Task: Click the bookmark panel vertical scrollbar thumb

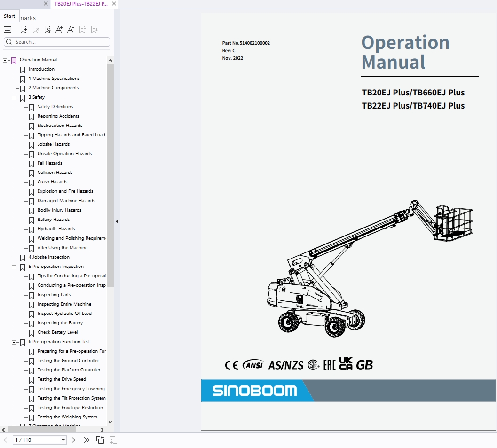Action: 110,174
